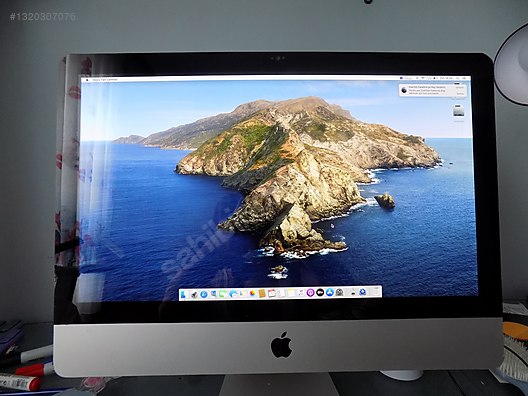Open green Messages icon in dock

coord(223,294)
